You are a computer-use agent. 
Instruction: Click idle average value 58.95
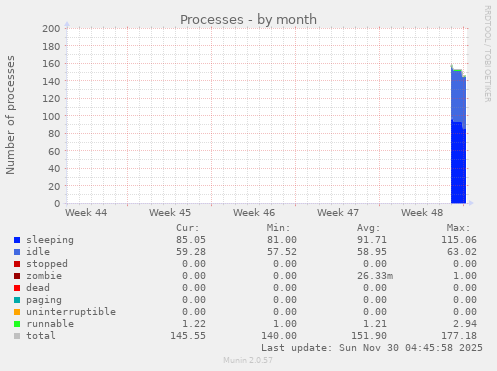(372, 252)
